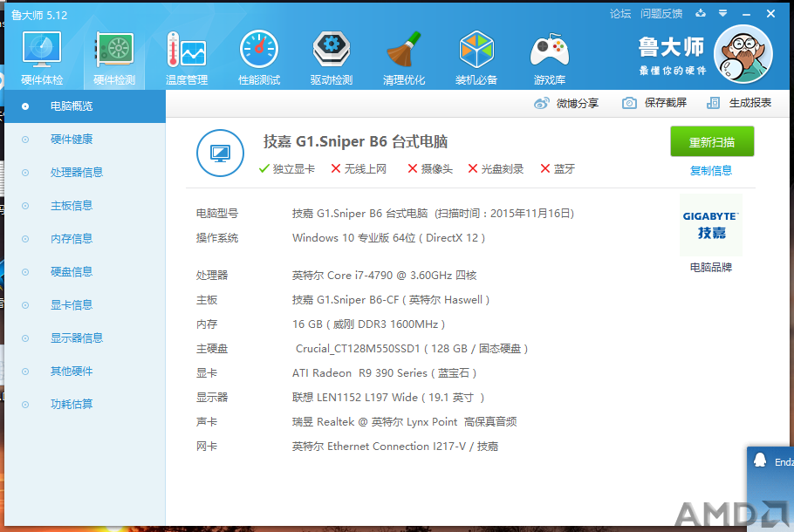Click the 无线上网 status indicator
Screen dimensions: 794x532
point(359,169)
